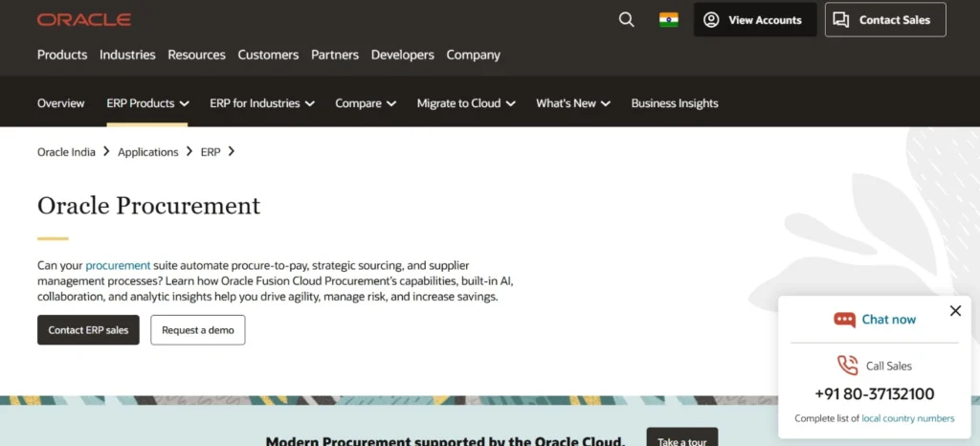The height and width of the screenshot is (446, 980).
Task: Close the chat and call popup
Action: tap(955, 310)
